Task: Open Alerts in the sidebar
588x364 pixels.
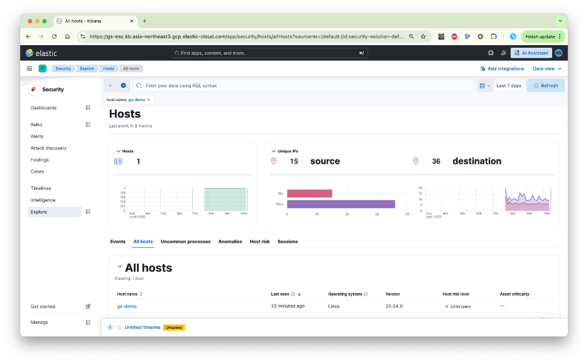Action: point(37,136)
